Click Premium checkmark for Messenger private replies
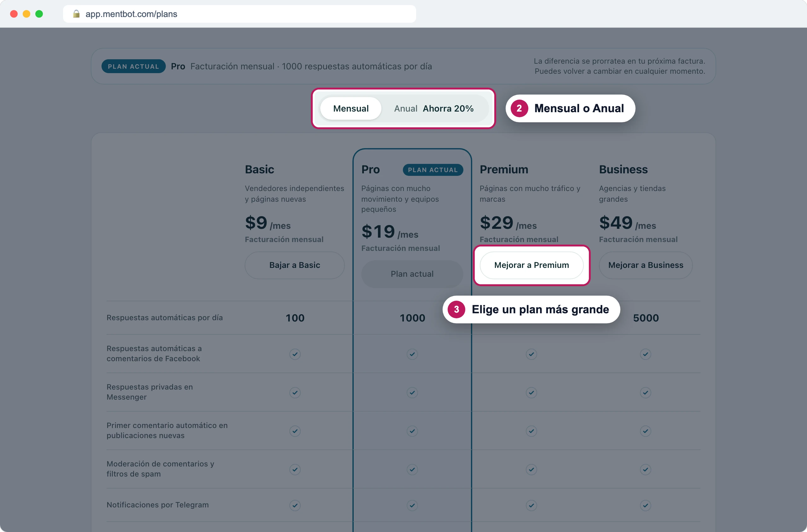Image resolution: width=807 pixels, height=532 pixels. tap(531, 393)
